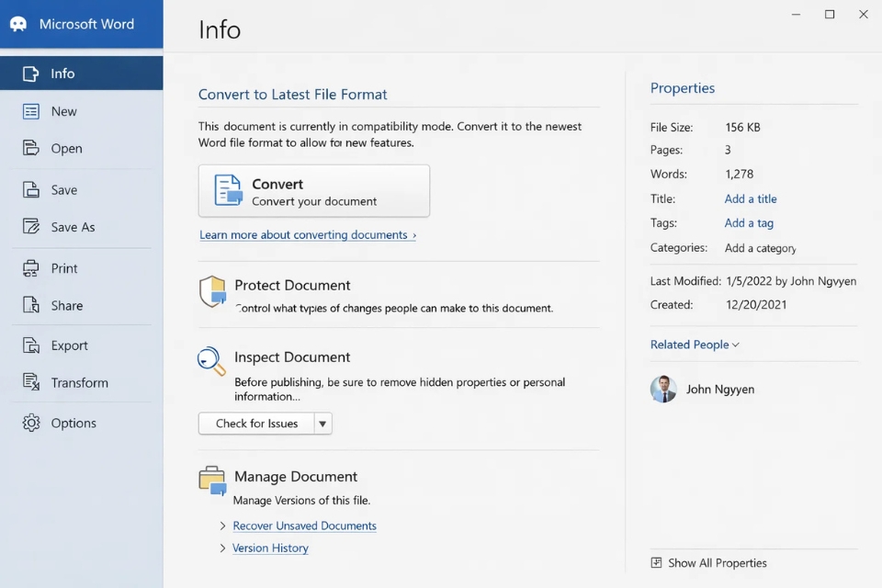Open the Print panel
This screenshot has width=882, height=588.
click(x=63, y=267)
